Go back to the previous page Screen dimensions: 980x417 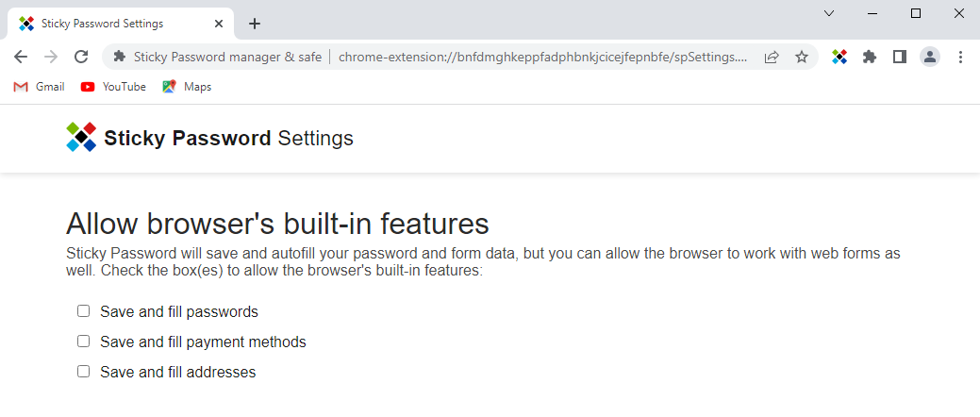pos(21,57)
